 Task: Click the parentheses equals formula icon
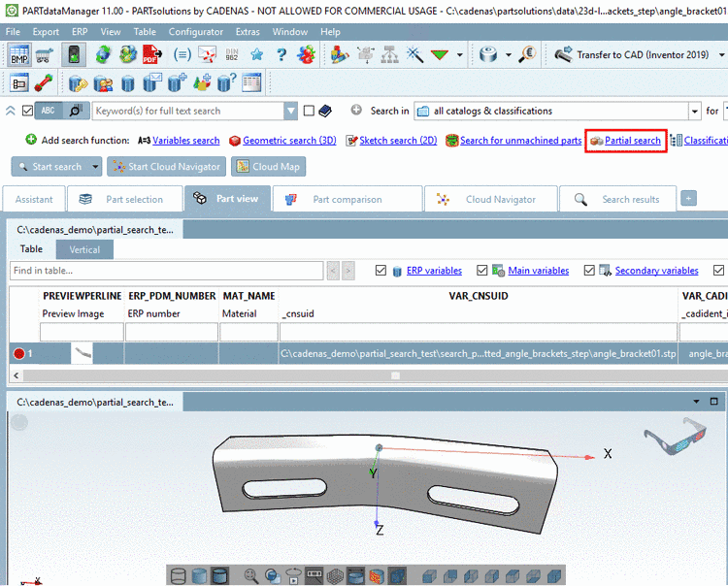pos(182,54)
